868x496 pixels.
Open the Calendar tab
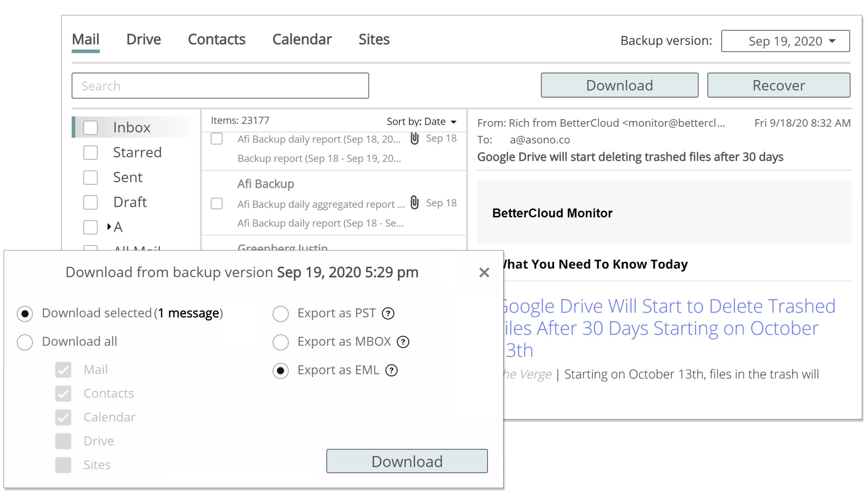coord(302,40)
